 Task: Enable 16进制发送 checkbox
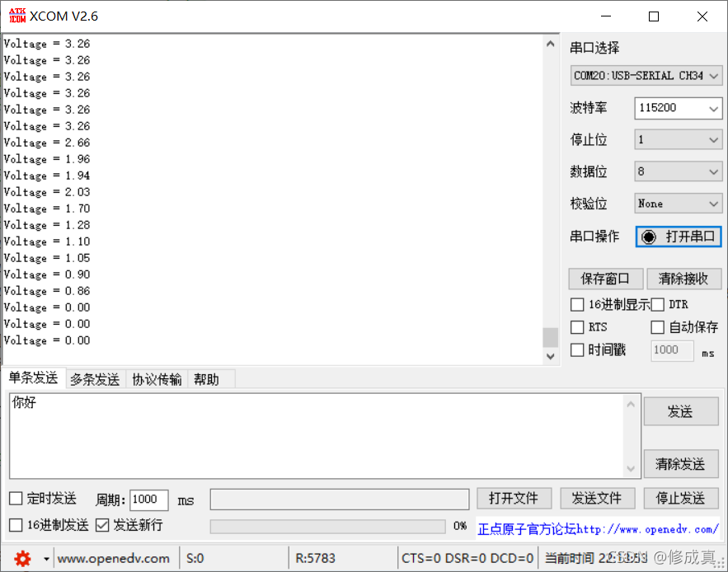click(16, 525)
